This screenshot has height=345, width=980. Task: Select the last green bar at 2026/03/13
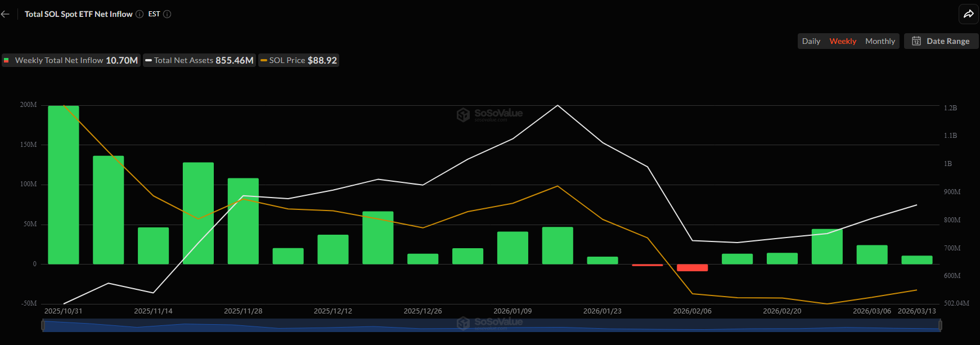pos(916,260)
